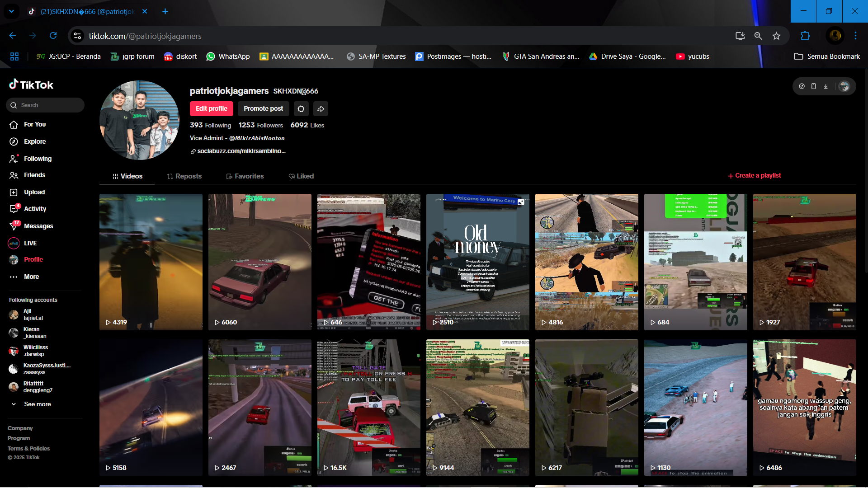Screen dimensions: 868x488
Task: View the 1253 Followers list
Action: tap(261, 125)
